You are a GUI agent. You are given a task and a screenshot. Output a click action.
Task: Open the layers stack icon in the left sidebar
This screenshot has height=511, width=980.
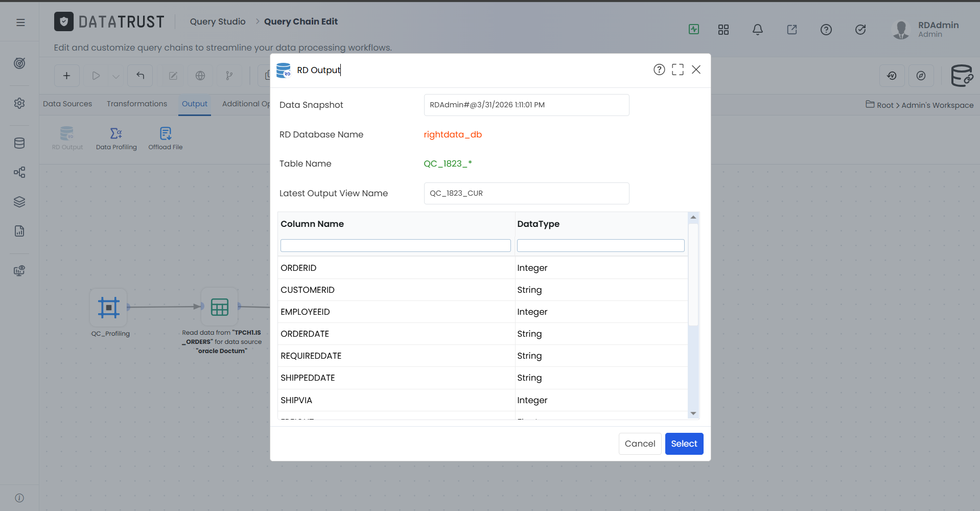click(19, 202)
